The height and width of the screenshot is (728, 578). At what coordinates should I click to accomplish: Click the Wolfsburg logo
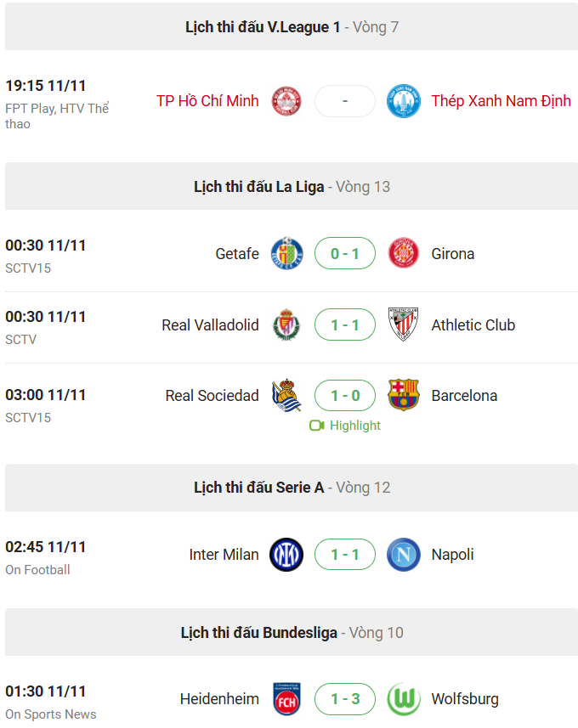(x=403, y=699)
